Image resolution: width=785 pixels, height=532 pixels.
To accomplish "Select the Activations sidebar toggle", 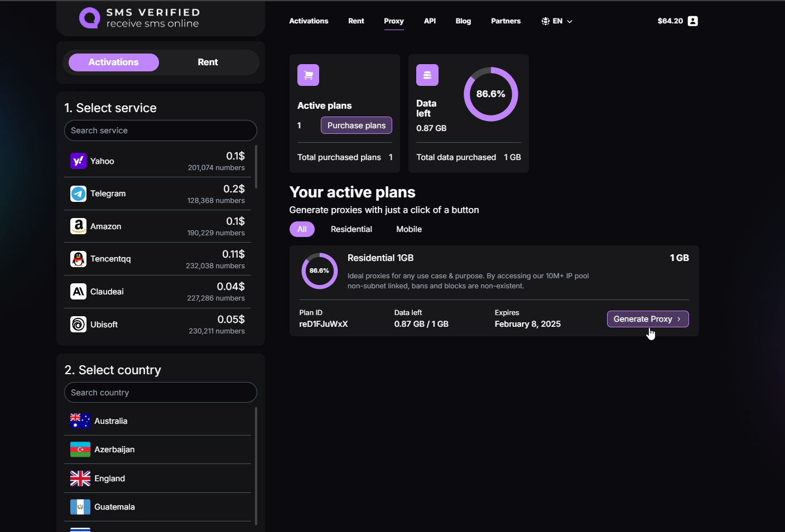I will [114, 62].
